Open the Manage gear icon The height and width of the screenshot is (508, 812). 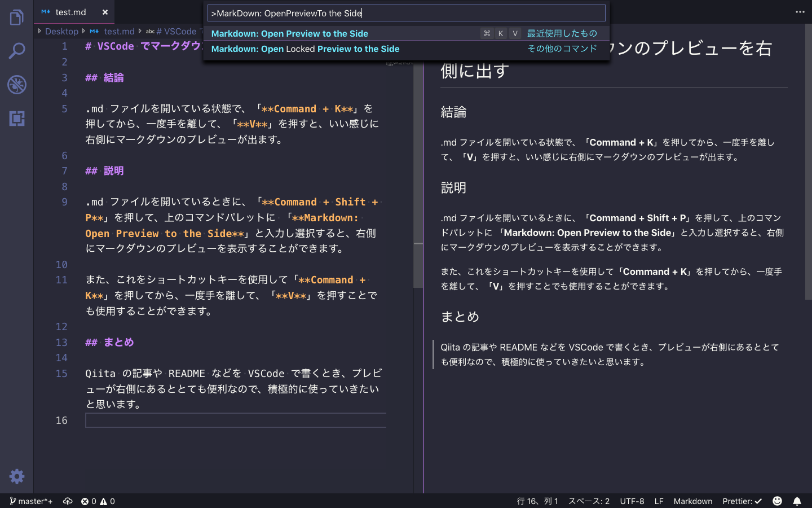pos(16,476)
